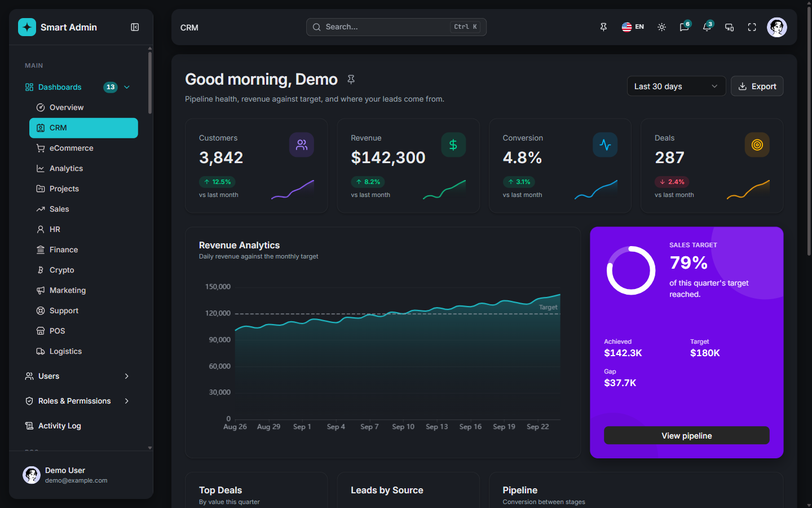Click the devices screen icon in top bar

click(x=730, y=27)
